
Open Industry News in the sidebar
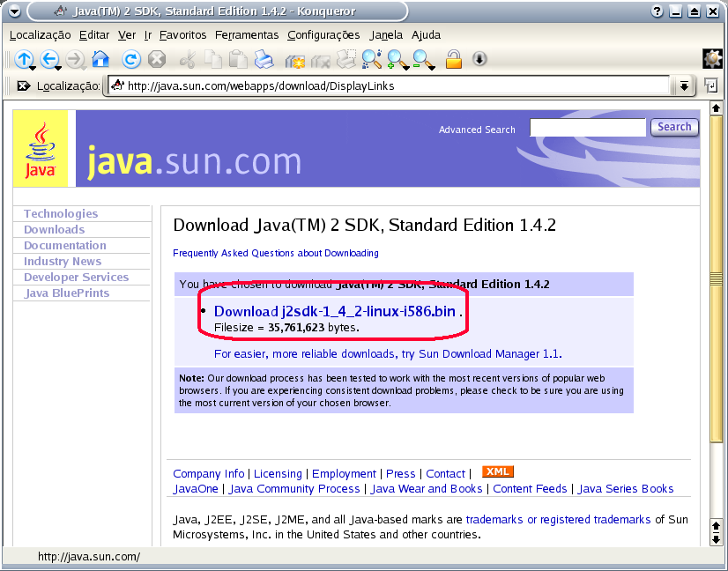click(63, 262)
